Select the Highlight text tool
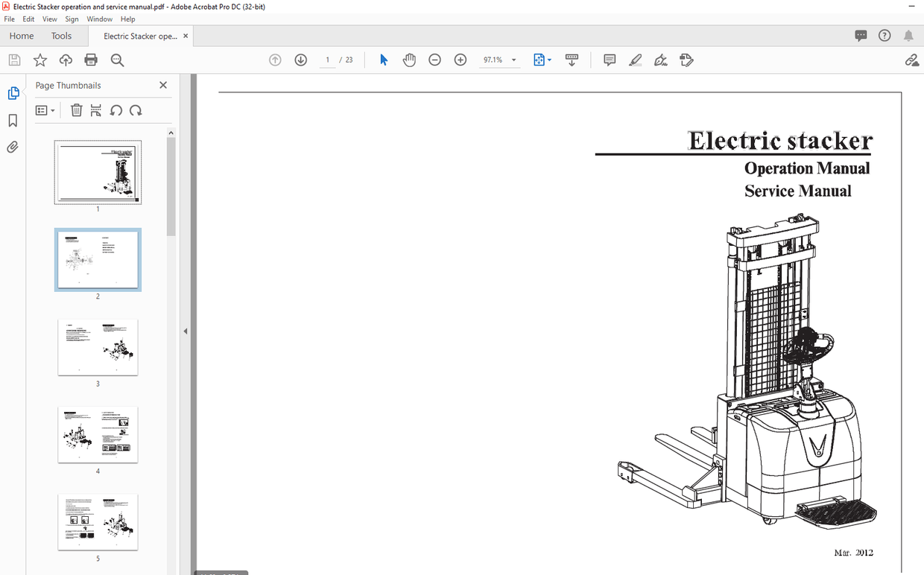The height and width of the screenshot is (575, 924). (x=635, y=60)
